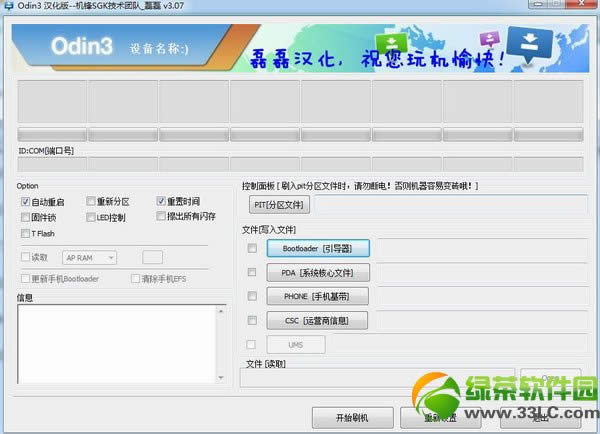Enable the 重新分区 checkbox
Screen dimensions: 600x434
click(91, 201)
